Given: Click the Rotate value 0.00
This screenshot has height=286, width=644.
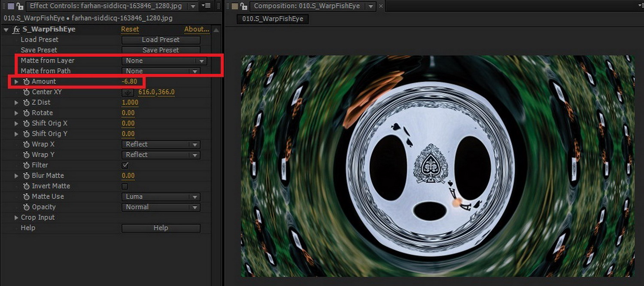Looking at the screenshot, I should pyautogui.click(x=128, y=113).
